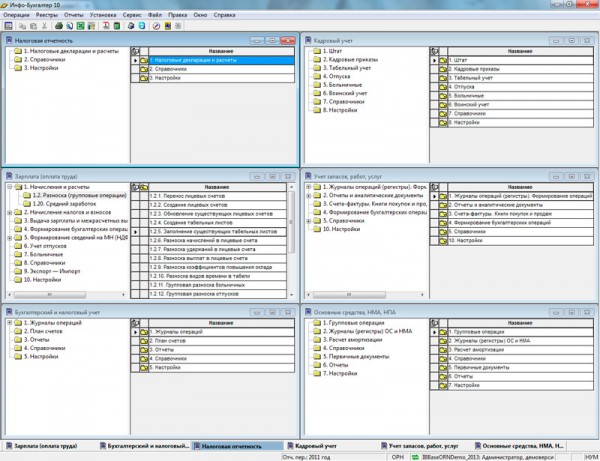600x461 pixels.
Task: Click the first toolbar icon below Операции
Action: click(8, 25)
